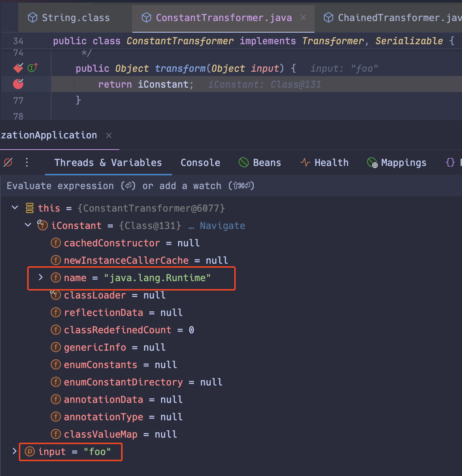The width and height of the screenshot is (462, 476).
Task: Toggle the breakpoint on line 76
Action: click(18, 84)
